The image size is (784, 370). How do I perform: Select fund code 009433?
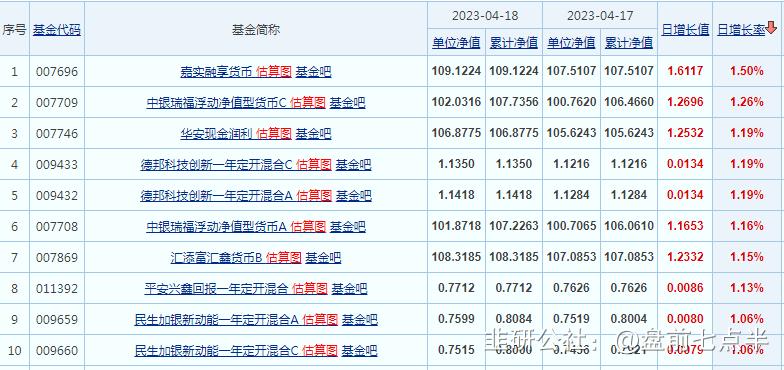[x=57, y=165]
